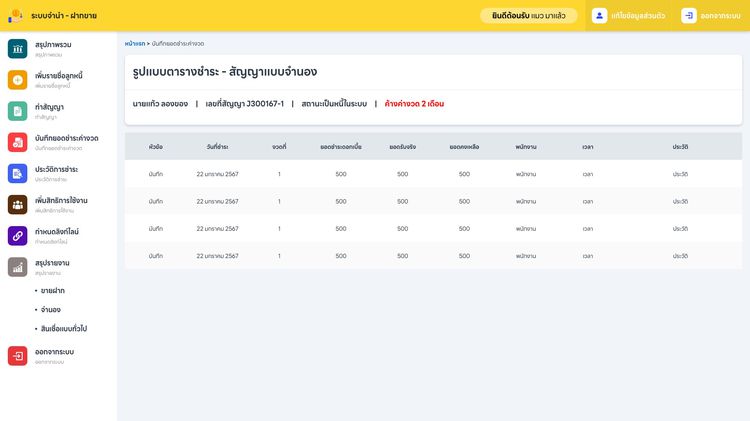This screenshot has width=750, height=421.
Task: Click the blue ประวัติการชำระ icon
Action: click(x=17, y=173)
